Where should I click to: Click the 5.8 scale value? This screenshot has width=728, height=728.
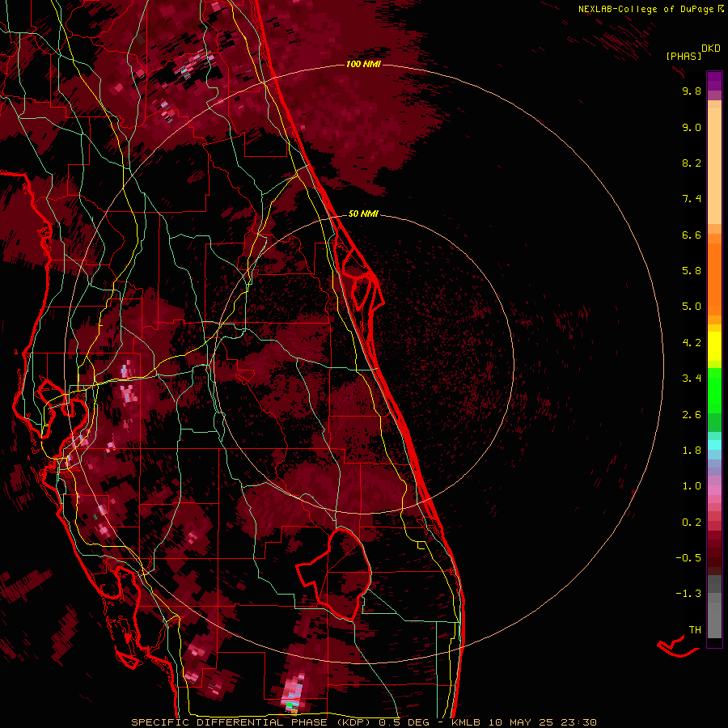tap(692, 271)
